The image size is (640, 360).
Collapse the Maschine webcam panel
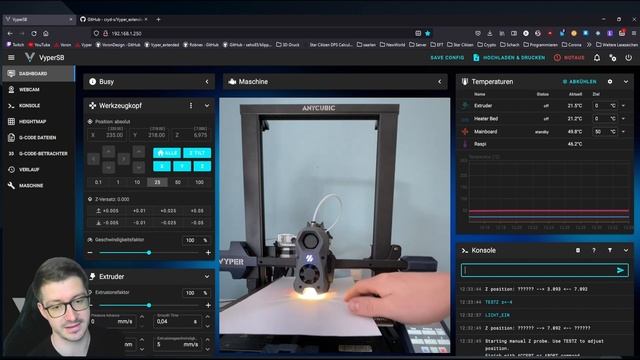440,82
